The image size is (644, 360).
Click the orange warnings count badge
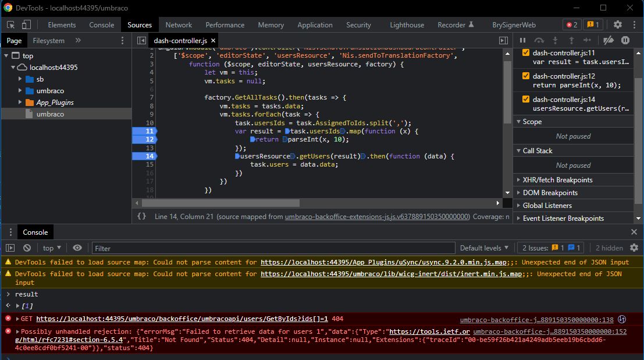(593, 24)
